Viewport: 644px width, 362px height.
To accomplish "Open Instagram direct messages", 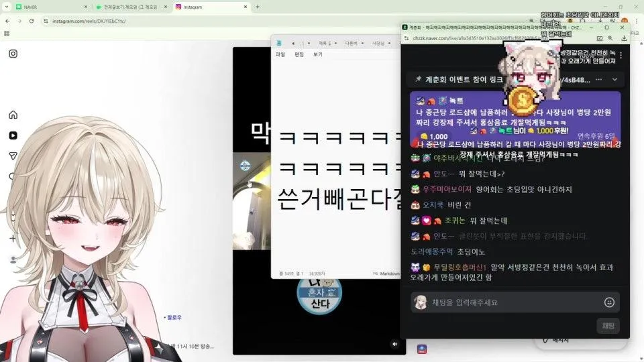I will pos(13,156).
